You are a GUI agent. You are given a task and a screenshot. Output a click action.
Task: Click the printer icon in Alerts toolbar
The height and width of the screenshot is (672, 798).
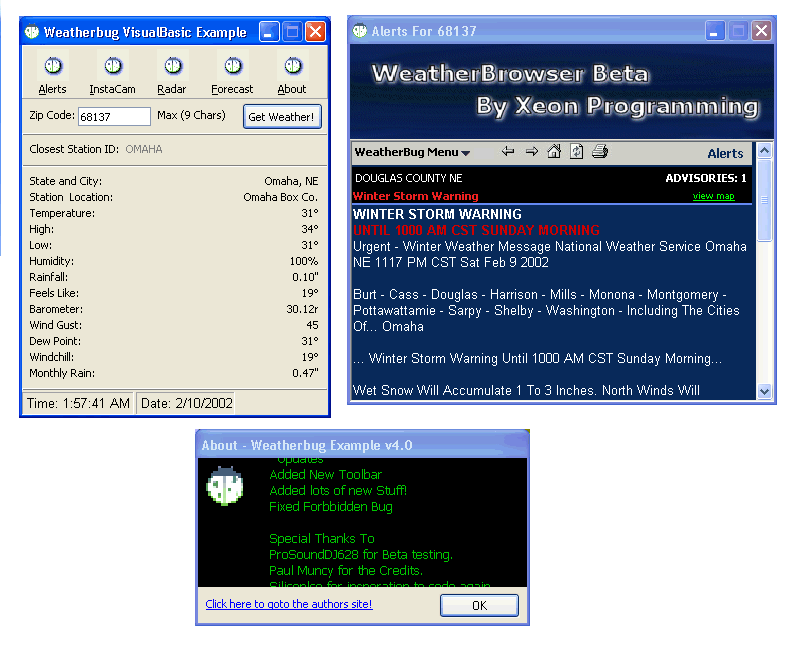(x=600, y=151)
